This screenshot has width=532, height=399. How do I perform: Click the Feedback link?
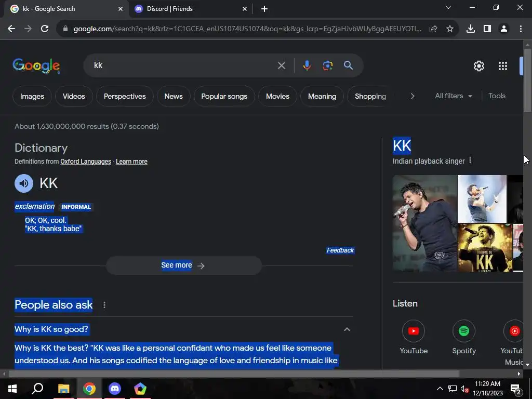click(340, 250)
